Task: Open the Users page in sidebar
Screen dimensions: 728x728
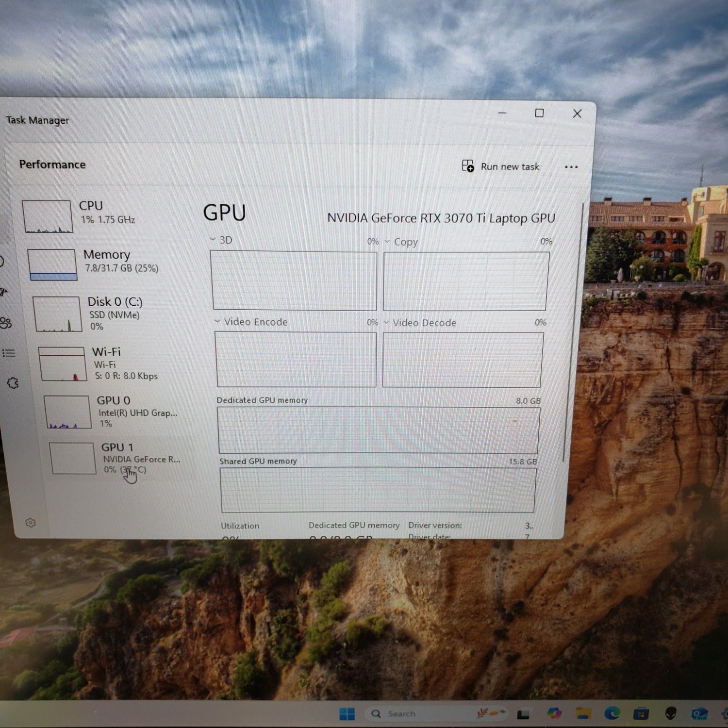Action: click(x=6, y=323)
